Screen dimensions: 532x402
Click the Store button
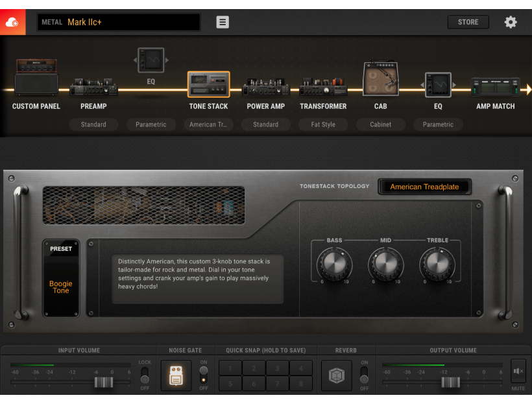468,22
